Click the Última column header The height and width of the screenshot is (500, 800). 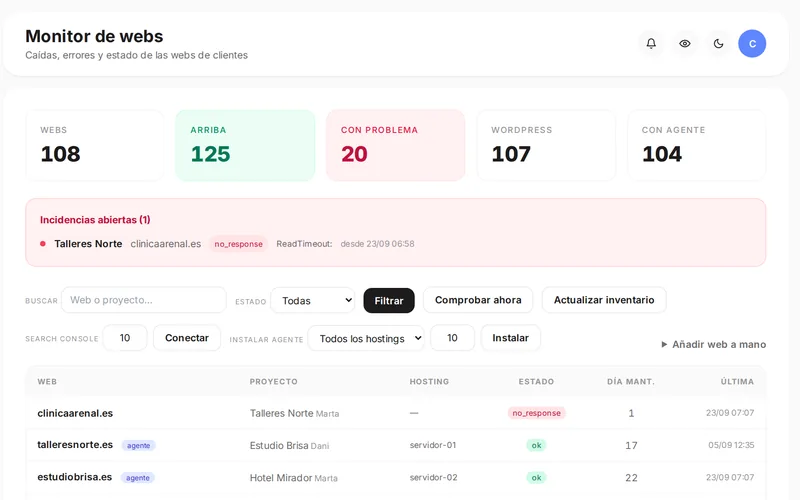[x=737, y=382]
